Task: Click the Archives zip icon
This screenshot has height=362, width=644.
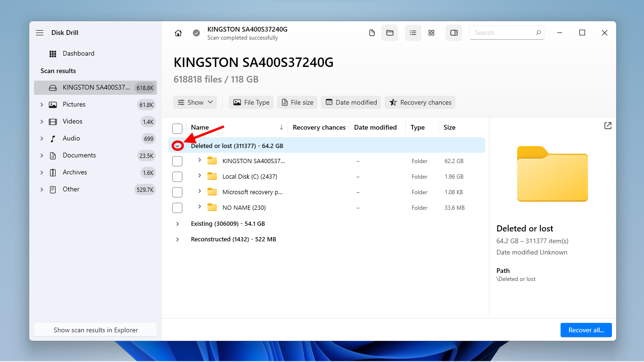Action: (53, 173)
